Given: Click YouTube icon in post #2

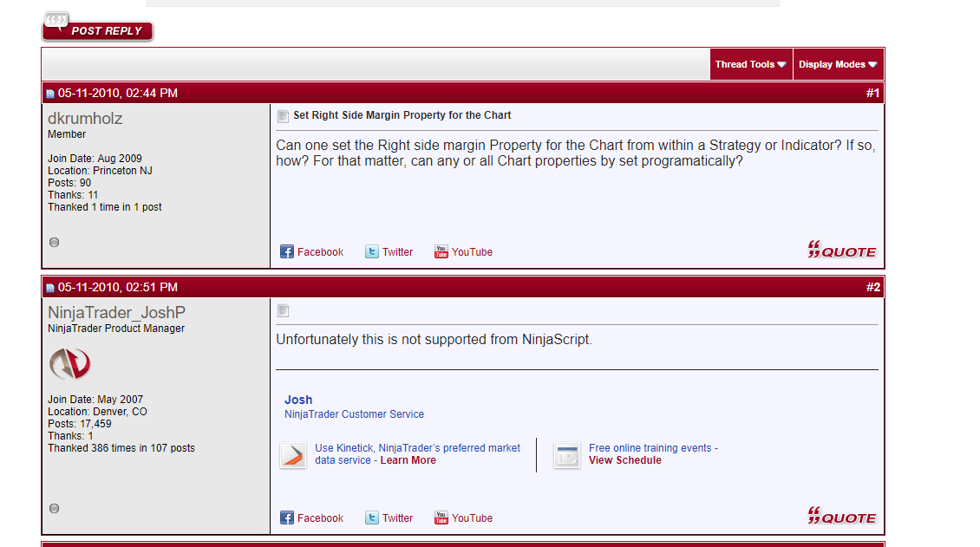Looking at the screenshot, I should 441,518.
